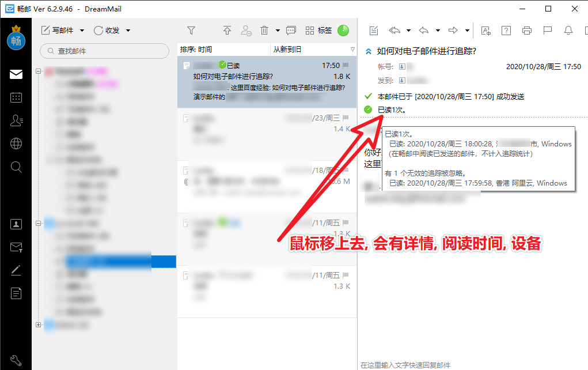Open the calendar sidebar icon

pyautogui.click(x=16, y=97)
